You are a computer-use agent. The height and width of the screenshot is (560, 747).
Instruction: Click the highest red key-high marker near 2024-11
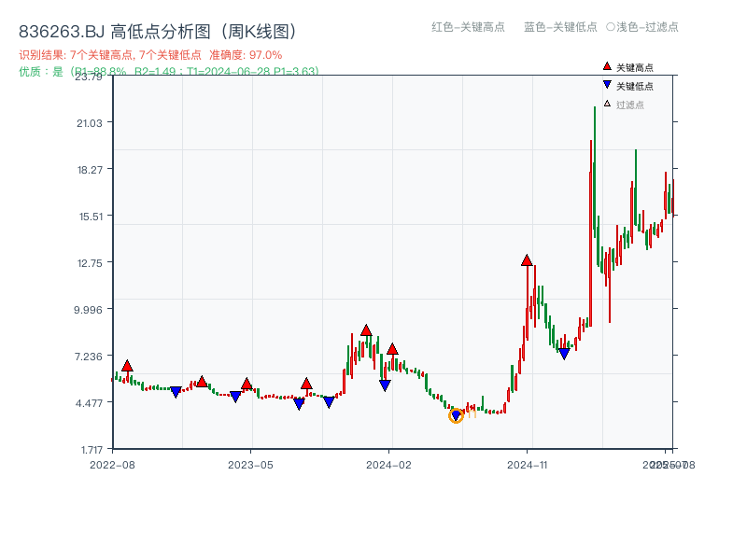point(528,261)
